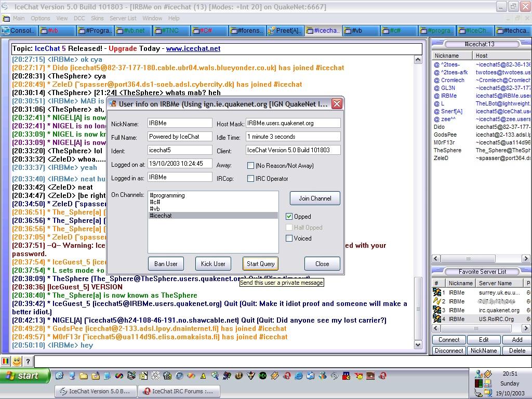Switch to the #TNC tab
532x399 pixels.
[171, 31]
